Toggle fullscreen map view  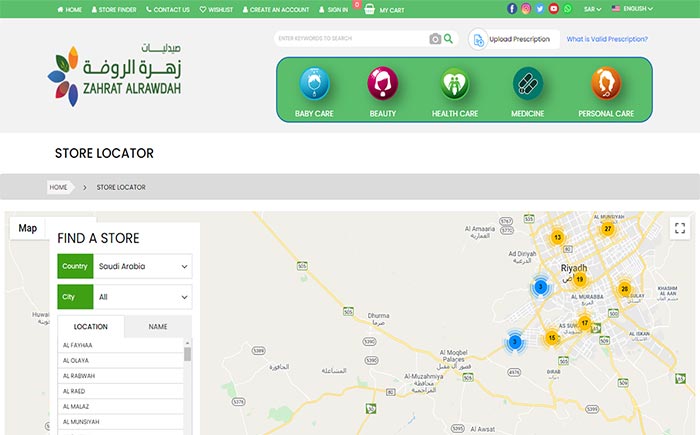click(x=680, y=228)
